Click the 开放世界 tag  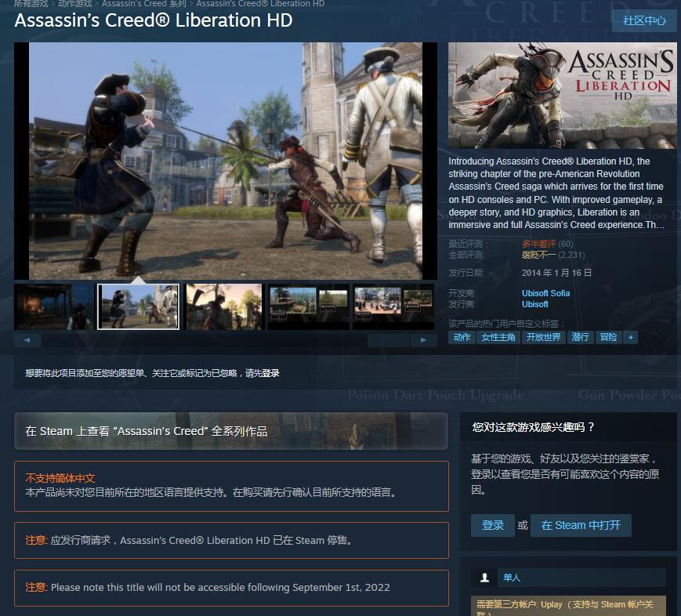click(544, 337)
